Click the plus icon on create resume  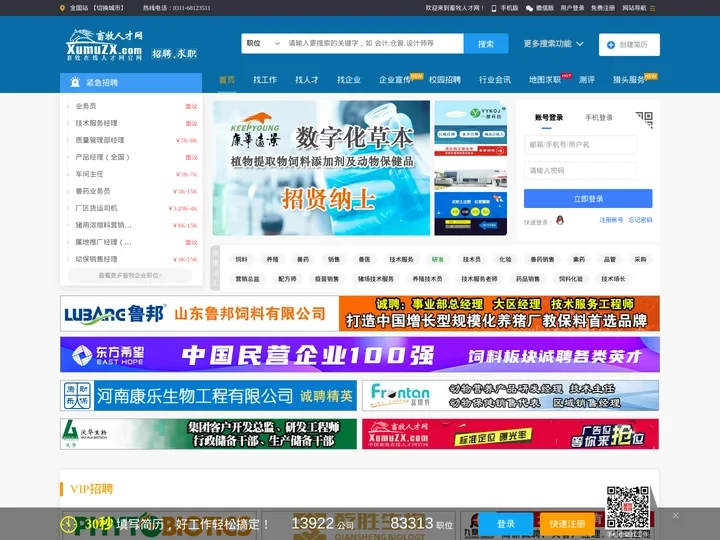[611, 45]
